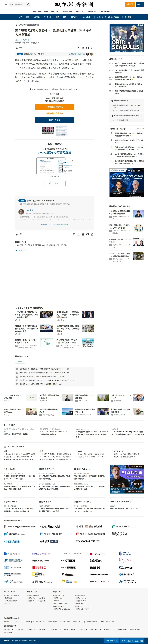The width and height of the screenshot is (148, 644).
Task: Open the FLY OBIC SEAGULLS ad banner
Action: coord(127,38)
